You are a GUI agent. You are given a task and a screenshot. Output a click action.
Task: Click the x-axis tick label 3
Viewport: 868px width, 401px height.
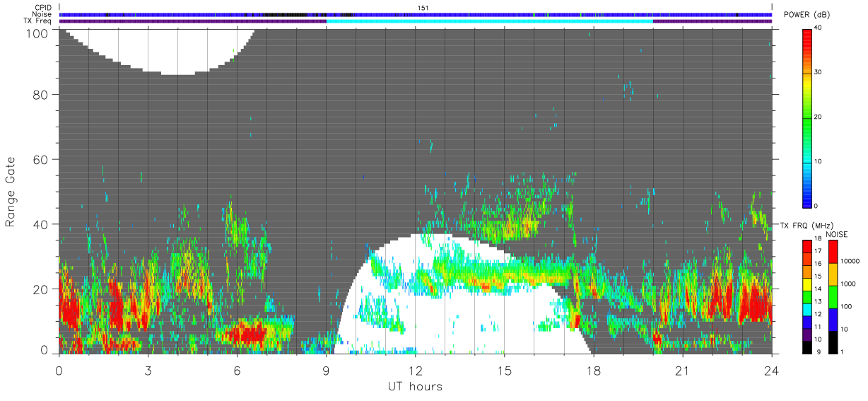pos(148,370)
